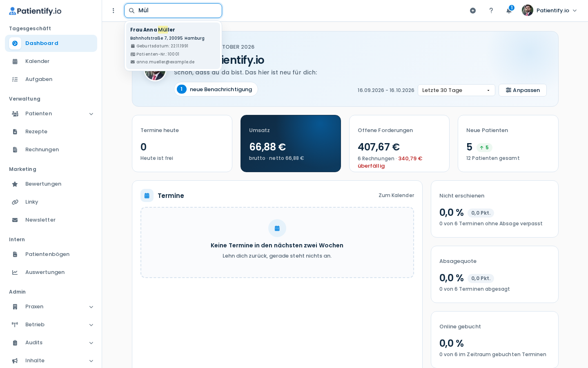Select Frau Anna Müller search result

[173, 46]
